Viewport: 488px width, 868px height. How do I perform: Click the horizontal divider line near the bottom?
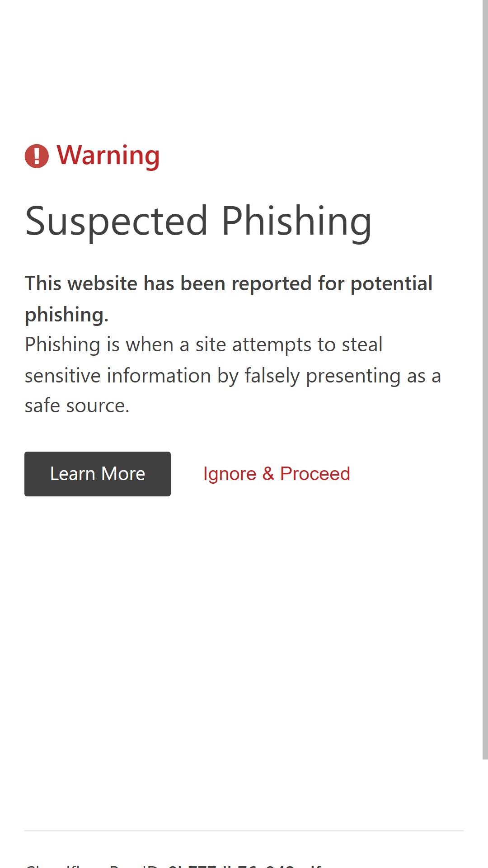(x=244, y=830)
